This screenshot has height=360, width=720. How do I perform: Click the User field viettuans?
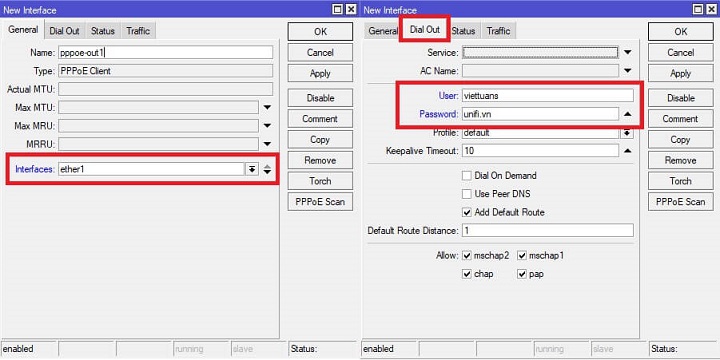click(x=548, y=96)
